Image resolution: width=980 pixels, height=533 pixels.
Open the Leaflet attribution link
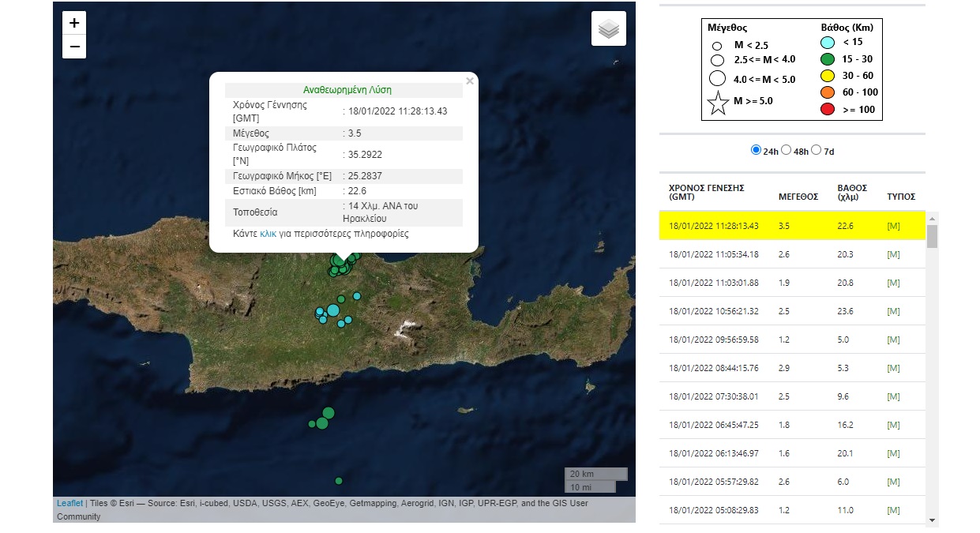[69, 502]
